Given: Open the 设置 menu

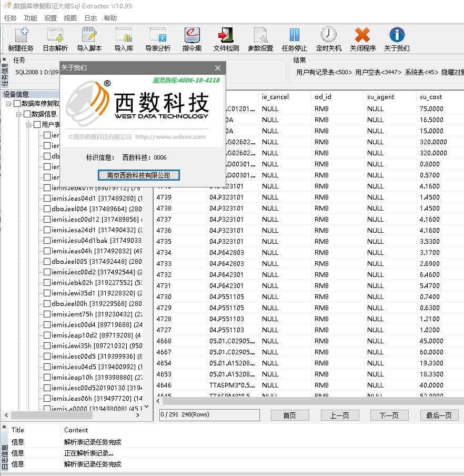Looking at the screenshot, I should click(x=51, y=18).
